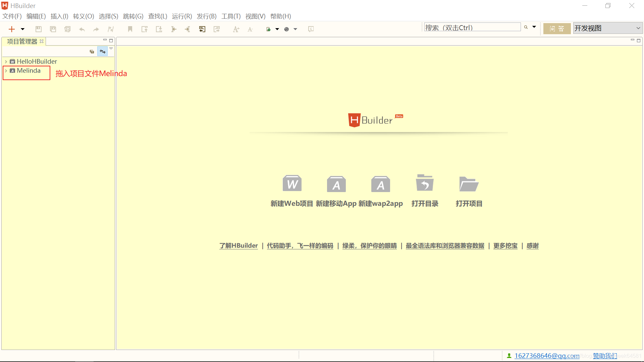The width and height of the screenshot is (644, 362).
Task: Click the jump-back arrow-to-bar icon
Action: pyautogui.click(x=173, y=29)
